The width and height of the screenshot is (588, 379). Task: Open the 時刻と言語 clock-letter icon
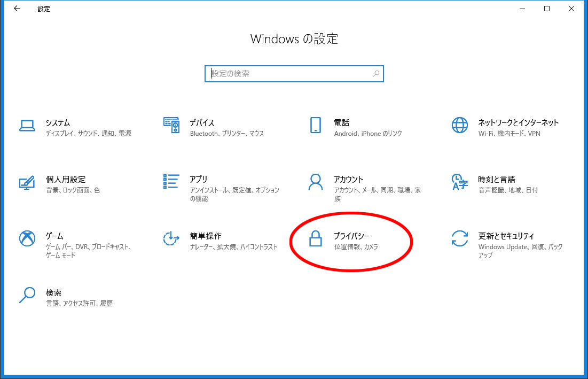pyautogui.click(x=460, y=182)
